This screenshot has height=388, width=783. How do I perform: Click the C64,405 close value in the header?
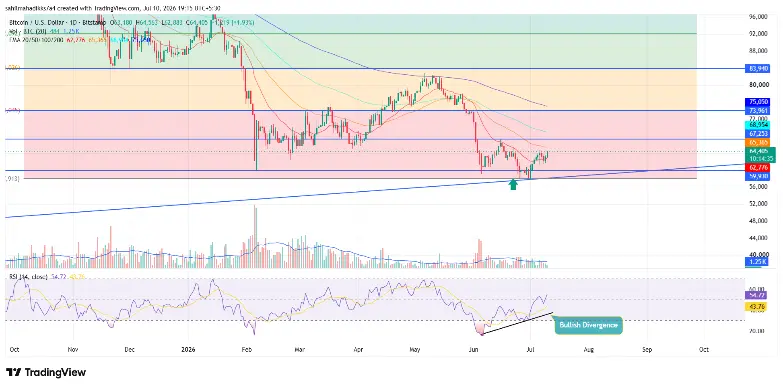197,23
